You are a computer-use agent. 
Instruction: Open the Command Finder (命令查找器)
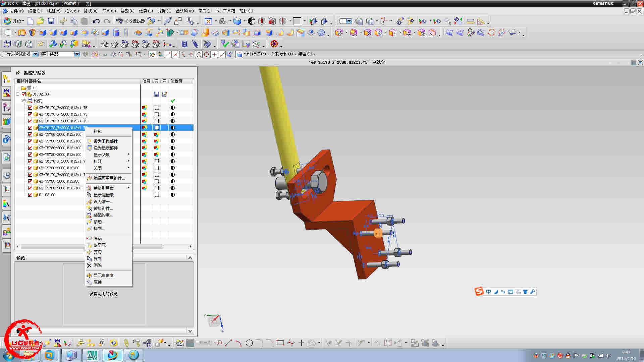[x=130, y=21]
